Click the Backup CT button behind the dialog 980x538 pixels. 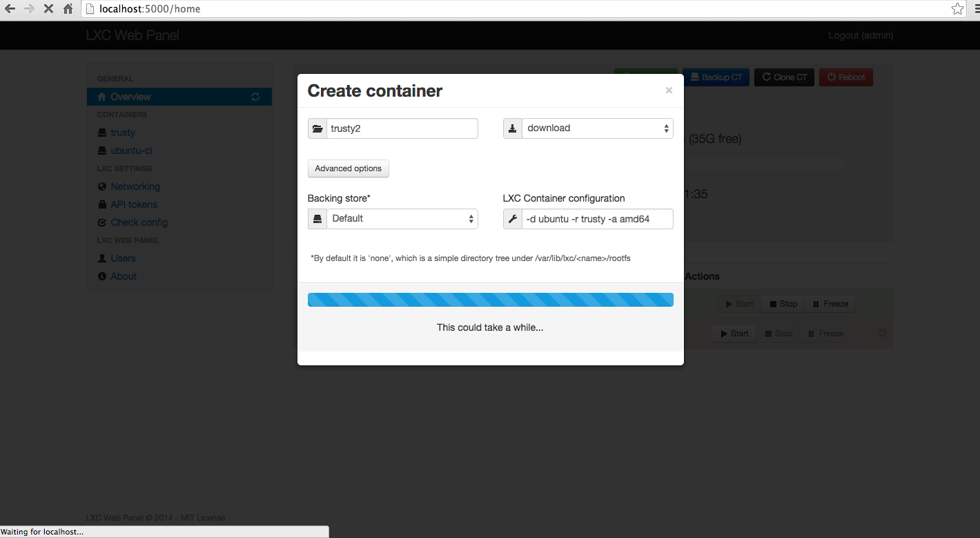point(716,77)
